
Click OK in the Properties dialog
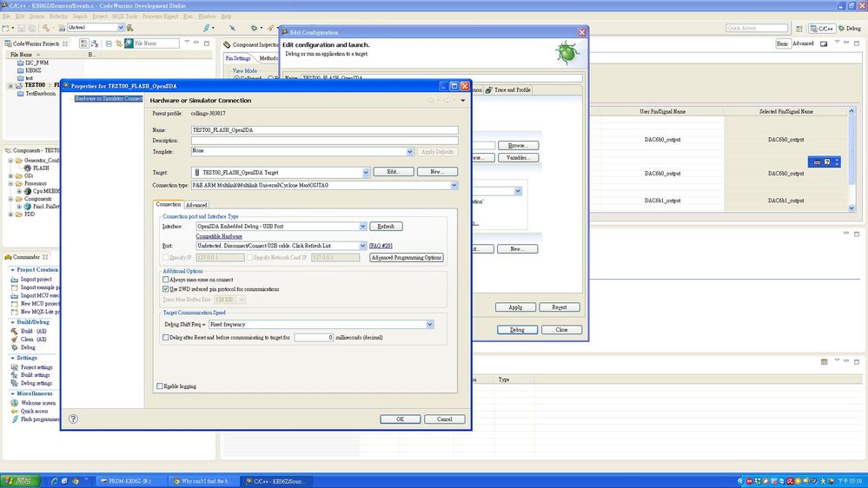tap(401, 419)
